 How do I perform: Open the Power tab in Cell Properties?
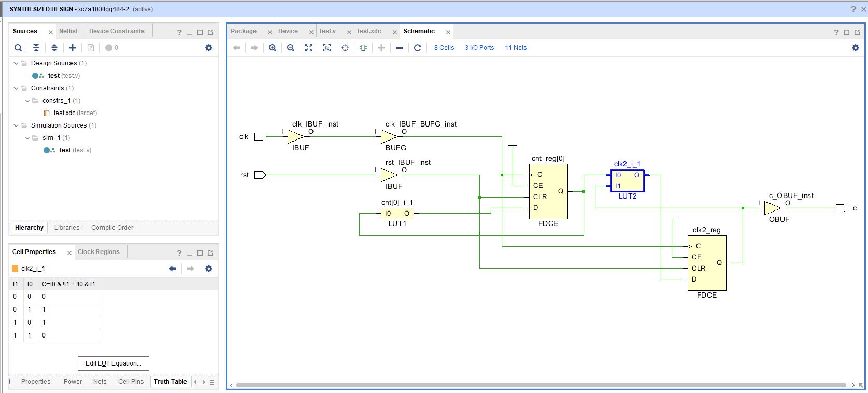point(73,382)
